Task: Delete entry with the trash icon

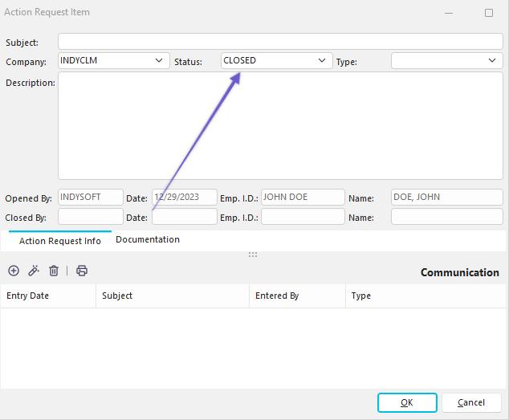Action: (x=54, y=271)
